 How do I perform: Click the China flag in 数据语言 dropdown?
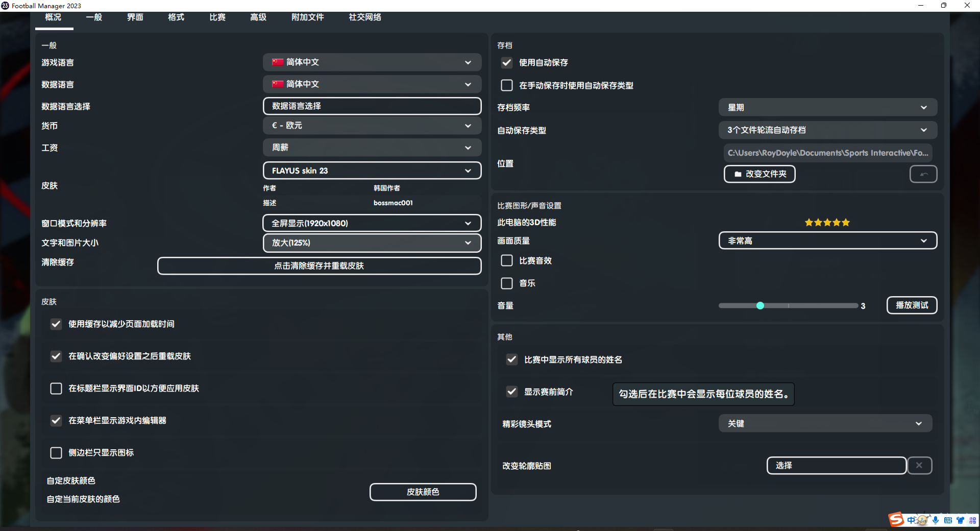tap(278, 84)
